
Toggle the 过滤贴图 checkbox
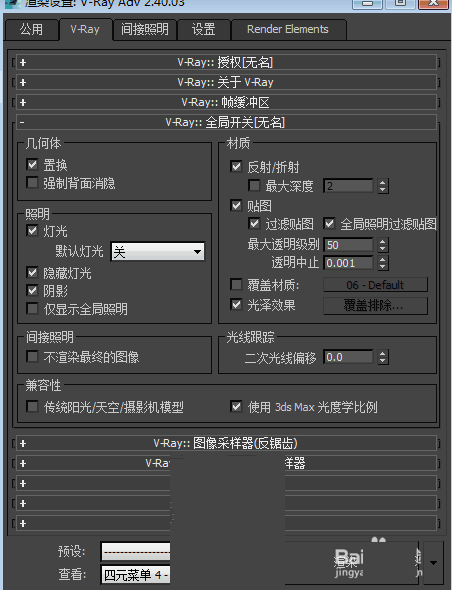click(254, 224)
